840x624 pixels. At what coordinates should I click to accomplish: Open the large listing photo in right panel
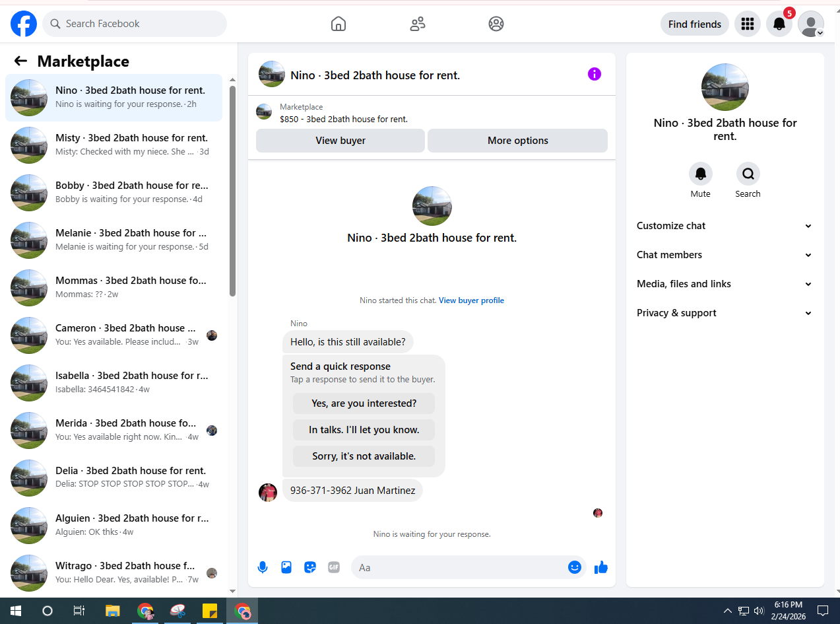pos(725,87)
